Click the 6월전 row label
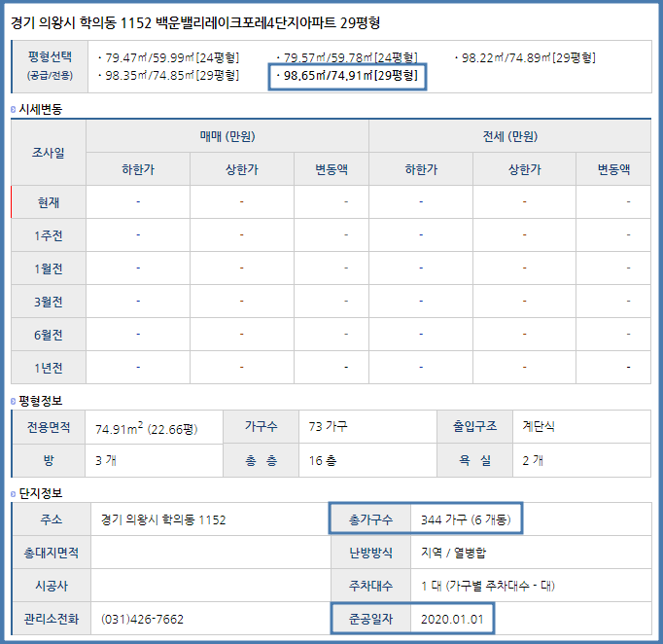 click(49, 335)
